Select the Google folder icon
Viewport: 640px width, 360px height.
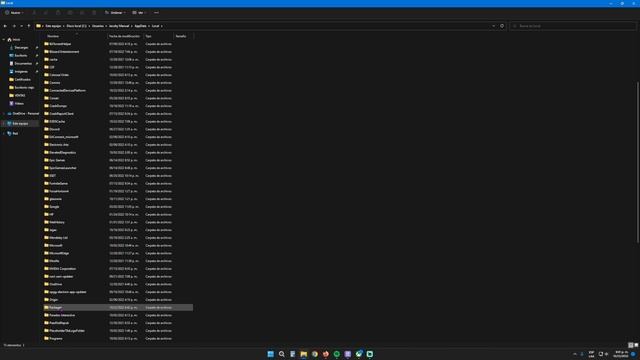pyautogui.click(x=47, y=207)
